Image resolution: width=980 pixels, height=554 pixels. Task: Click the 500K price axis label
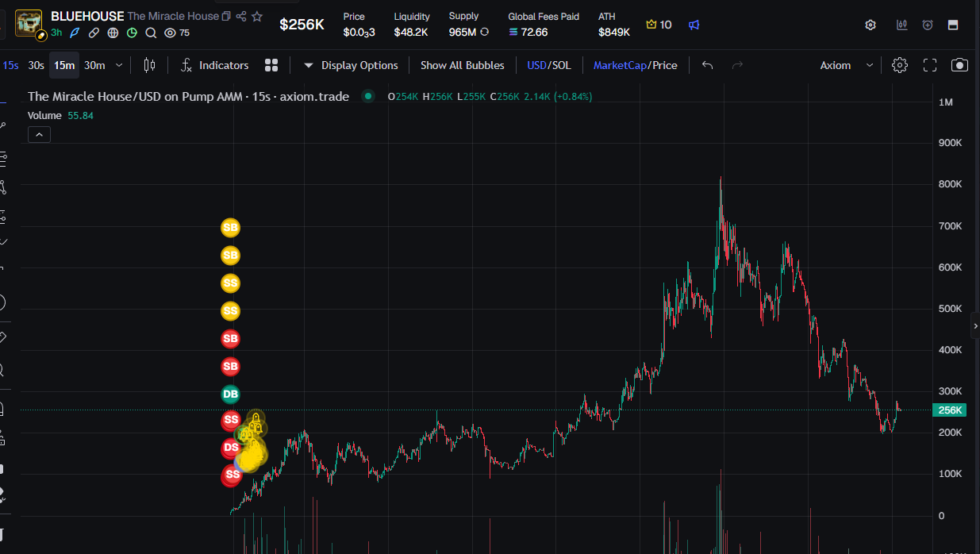(950, 308)
